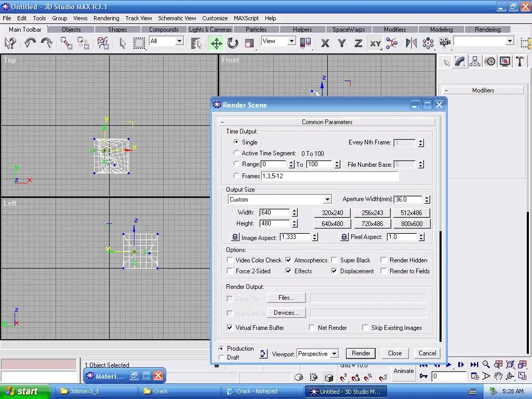This screenshot has width=532, height=399.
Task: Click the Files... button
Action: (286, 298)
